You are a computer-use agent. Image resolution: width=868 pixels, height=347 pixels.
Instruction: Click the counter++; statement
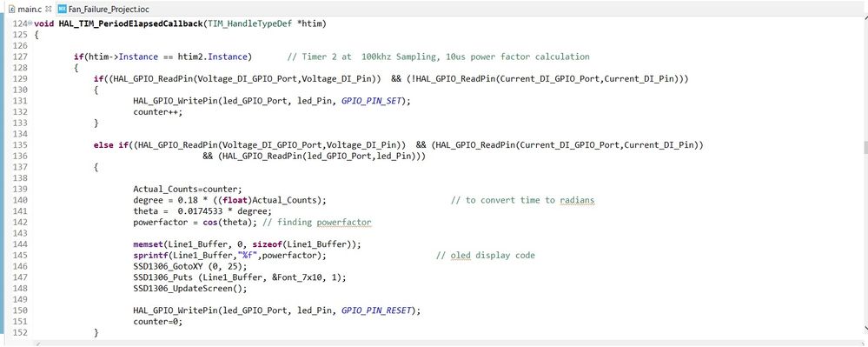click(x=158, y=112)
